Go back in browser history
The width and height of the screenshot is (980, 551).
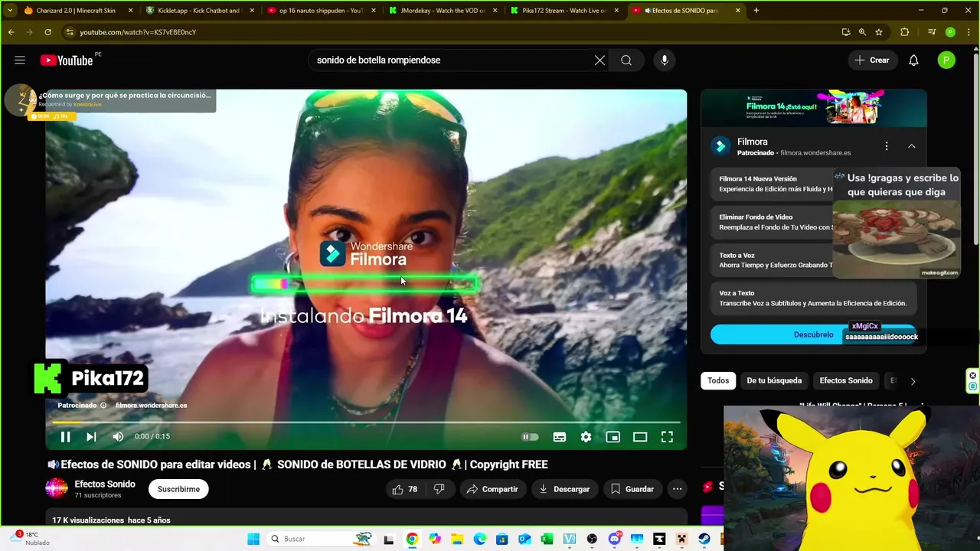(11, 32)
